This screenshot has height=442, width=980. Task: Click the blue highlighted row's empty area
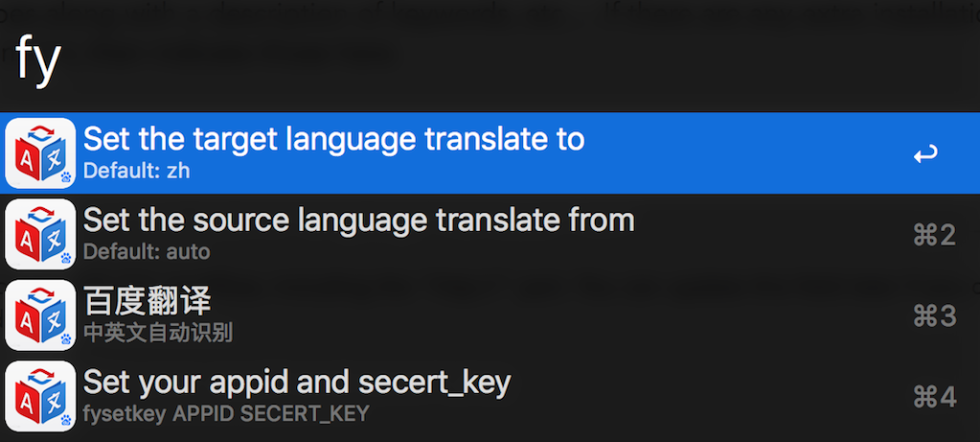tap(747, 153)
